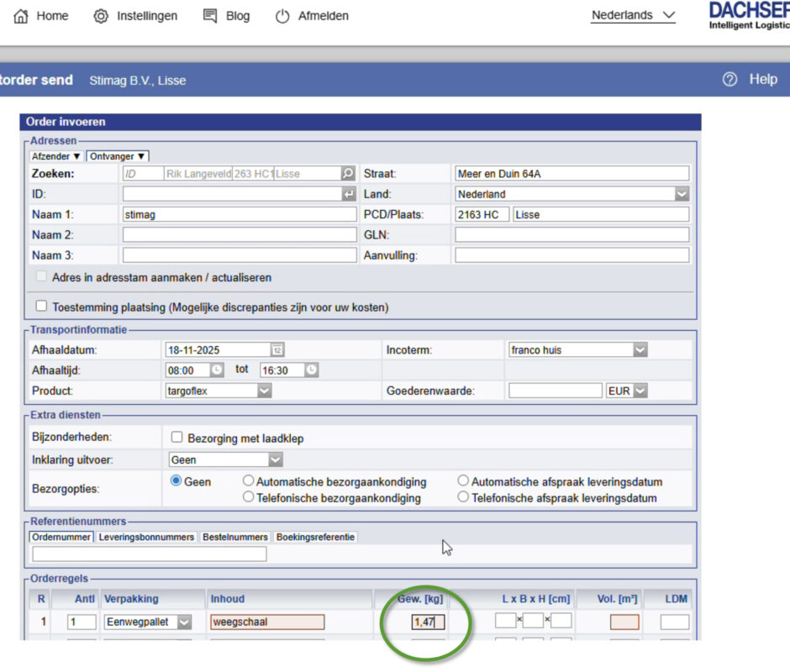Open the Product dropdown targoflex
The width and height of the screenshot is (790, 672).
[264, 391]
